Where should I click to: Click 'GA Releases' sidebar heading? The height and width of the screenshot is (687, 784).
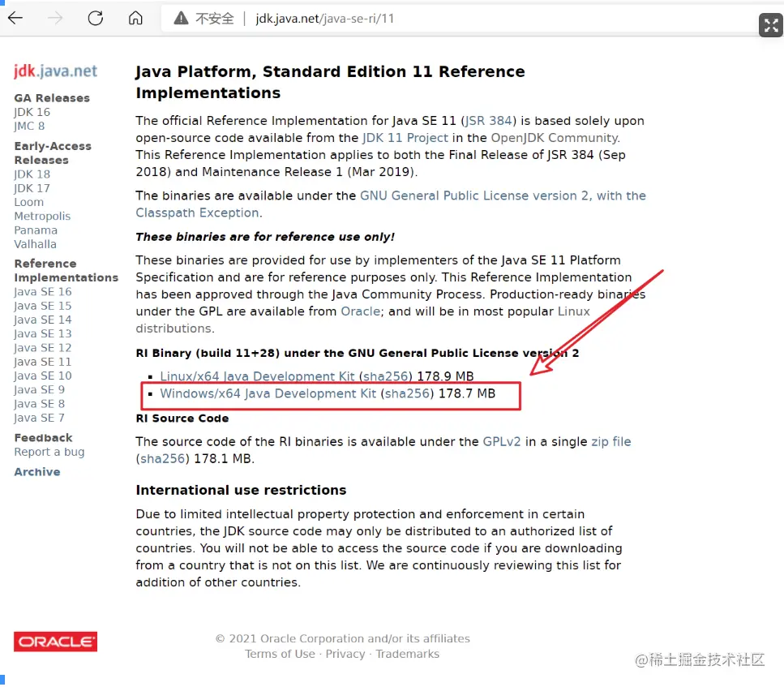[x=52, y=98]
